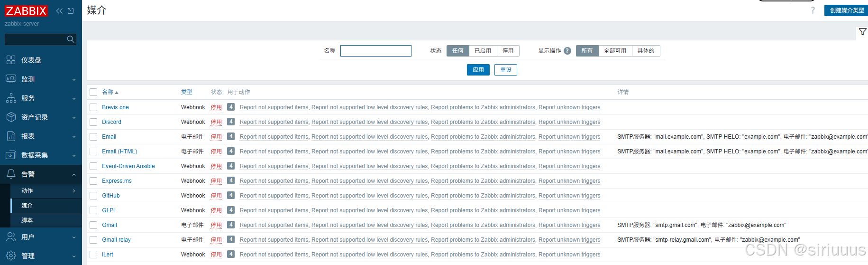Click the 服务 services icon
868x265 pixels.
pyautogui.click(x=11, y=98)
